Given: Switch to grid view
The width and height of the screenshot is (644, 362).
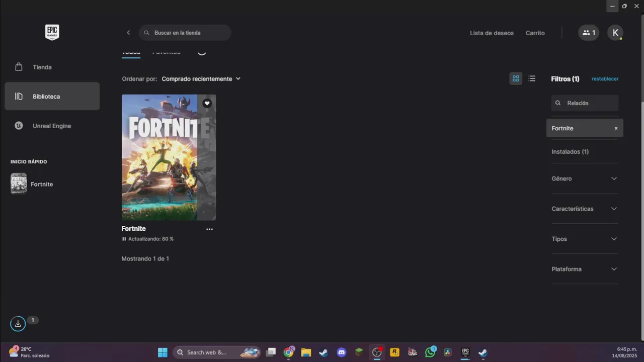Looking at the screenshot, I should point(516,78).
